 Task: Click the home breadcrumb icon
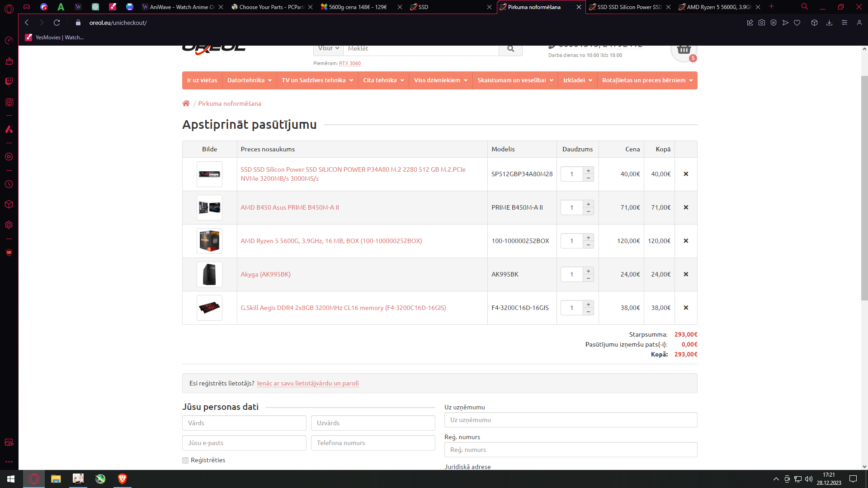pyautogui.click(x=186, y=103)
